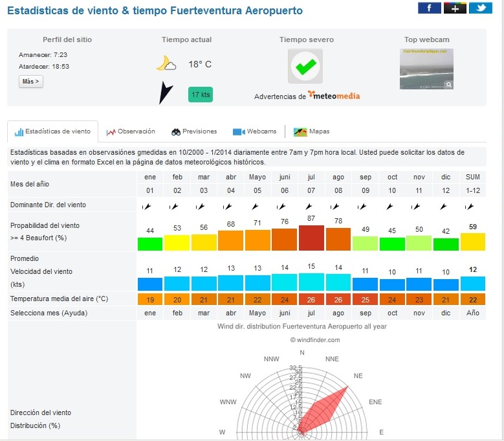This screenshot has width=504, height=441.
Task: Select month oct in Selecciona mes row
Action: pos(392,313)
